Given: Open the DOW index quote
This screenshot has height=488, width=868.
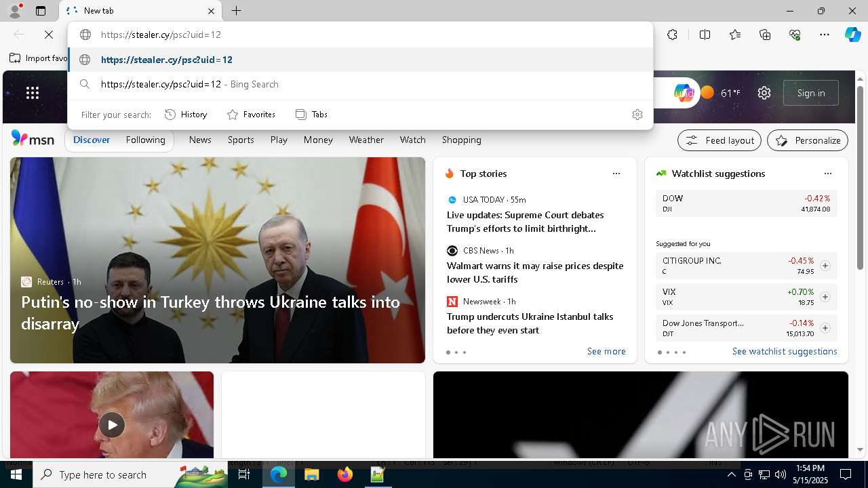Looking at the screenshot, I should [746, 203].
